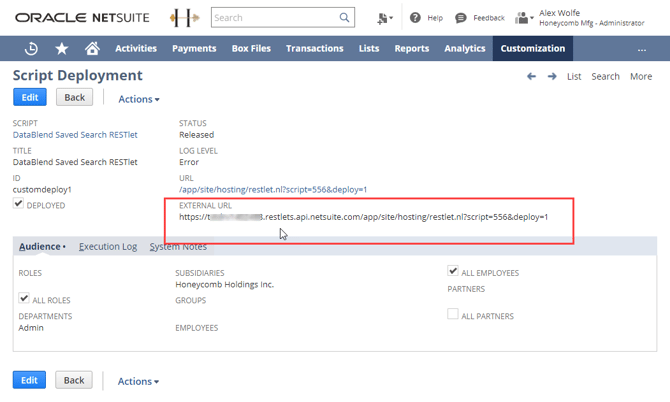Click the List link

pos(574,76)
